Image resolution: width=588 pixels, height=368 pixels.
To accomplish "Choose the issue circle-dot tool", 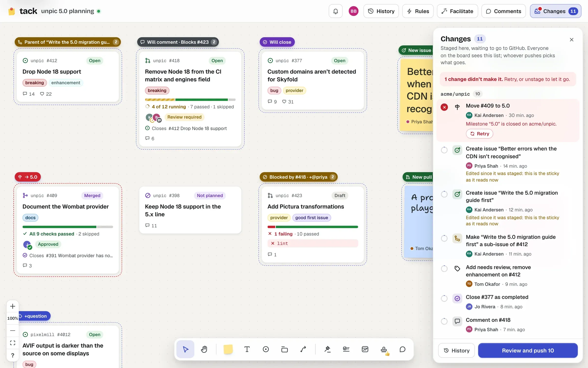I will 266,349.
